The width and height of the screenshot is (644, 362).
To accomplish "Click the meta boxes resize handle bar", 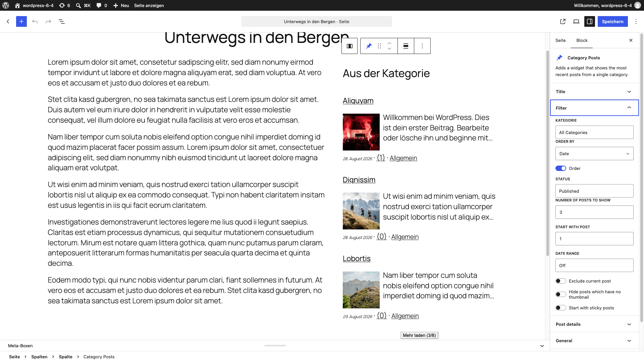I will (275, 345).
